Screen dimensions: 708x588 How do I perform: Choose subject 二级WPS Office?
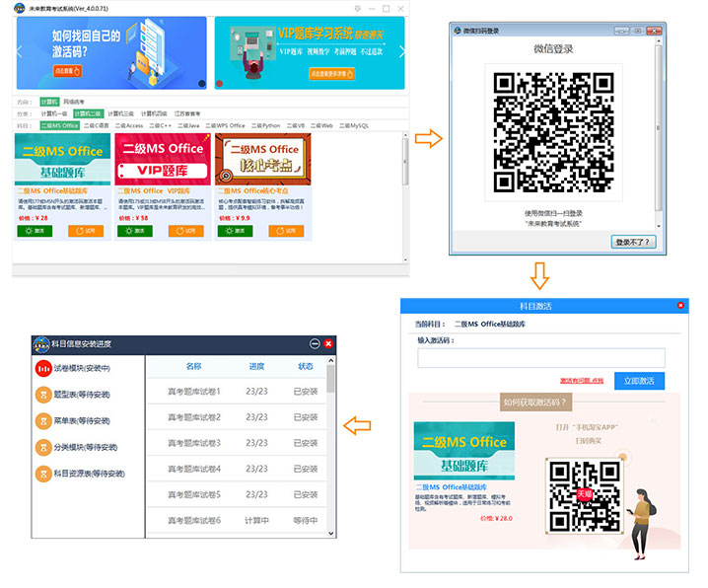pos(225,125)
